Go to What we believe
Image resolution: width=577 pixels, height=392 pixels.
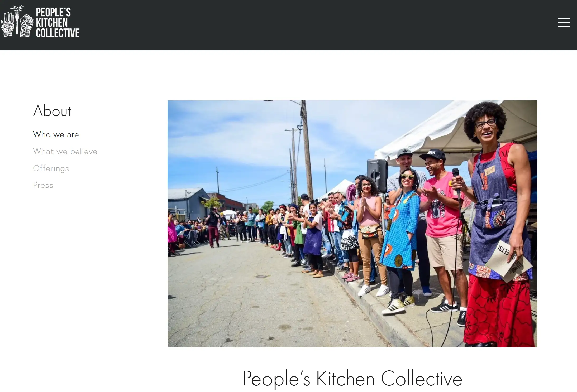pyautogui.click(x=65, y=151)
